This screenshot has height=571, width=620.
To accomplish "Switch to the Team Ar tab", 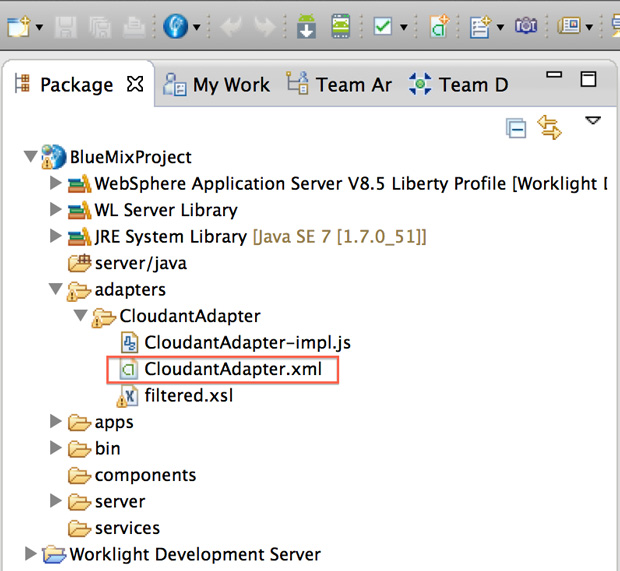I will pyautogui.click(x=339, y=85).
